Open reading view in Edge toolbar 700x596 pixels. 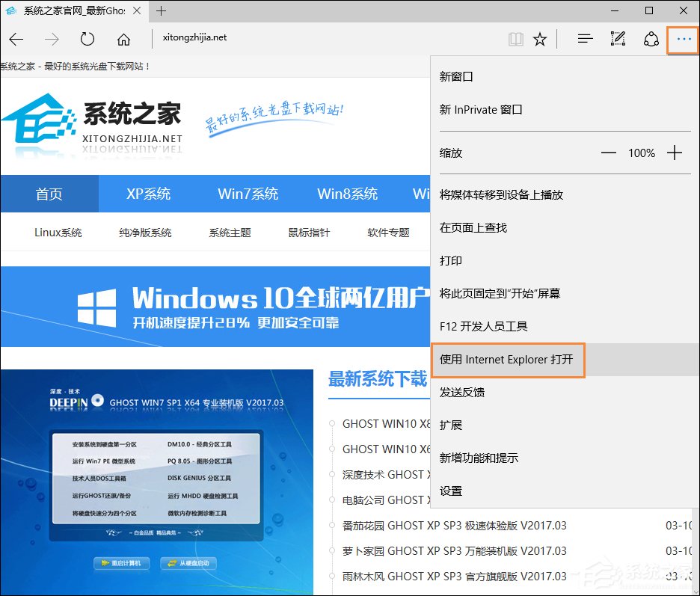pyautogui.click(x=516, y=39)
